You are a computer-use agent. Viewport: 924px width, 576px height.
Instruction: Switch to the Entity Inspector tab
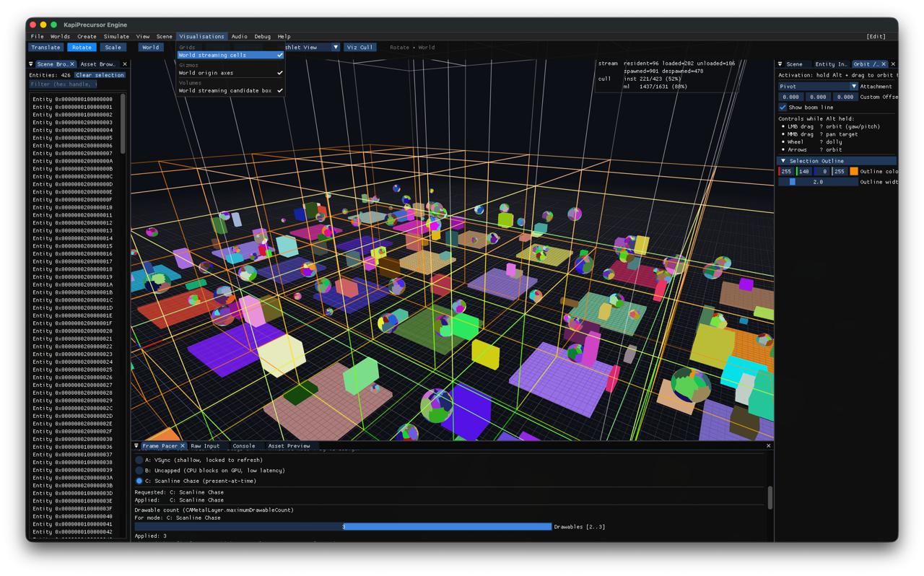pos(831,64)
